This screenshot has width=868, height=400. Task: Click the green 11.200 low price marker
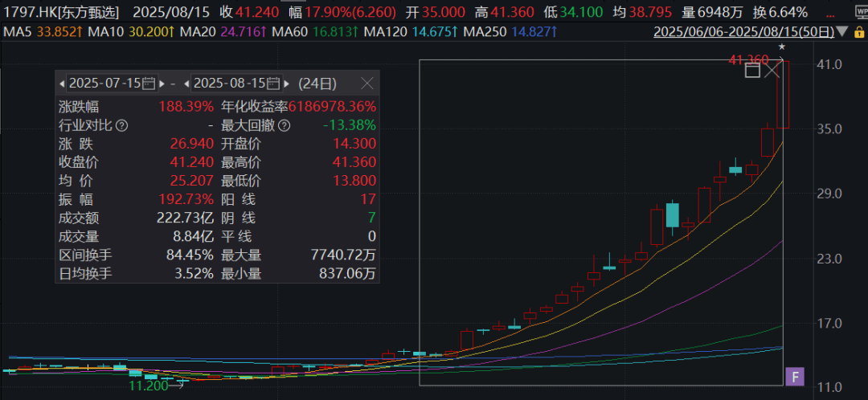pyautogui.click(x=148, y=386)
